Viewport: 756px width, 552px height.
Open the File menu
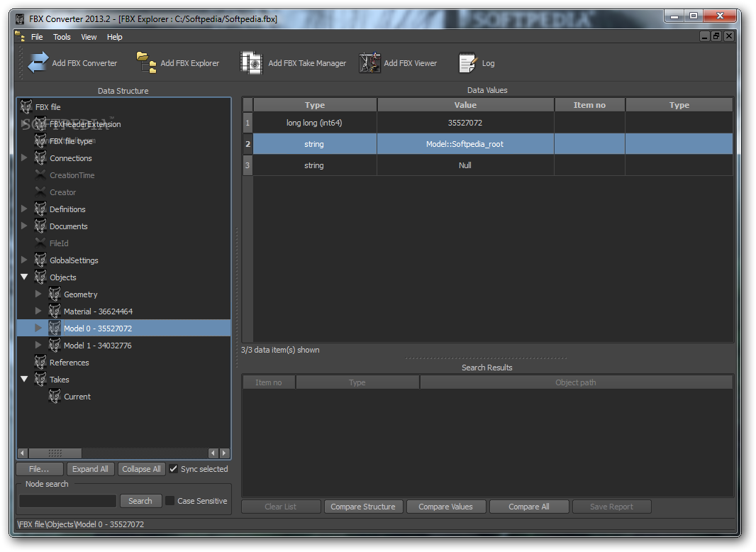[x=37, y=37]
